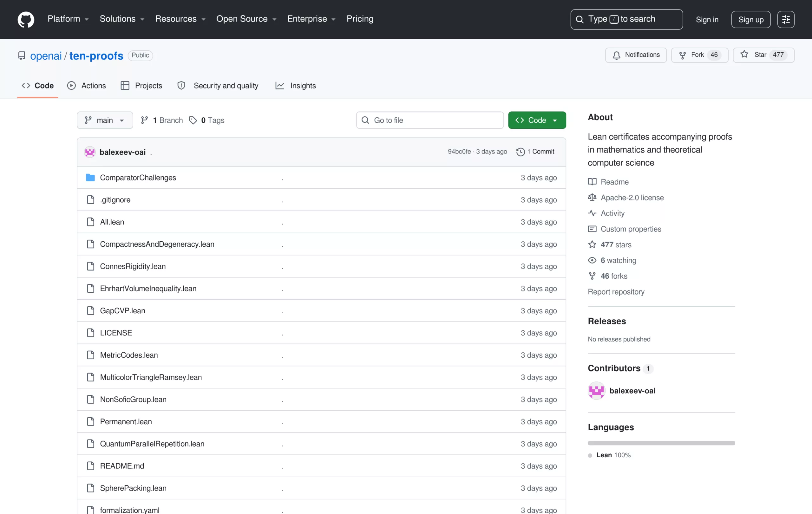Open README.md file
Viewport: 812px width, 514px height.
(x=122, y=466)
